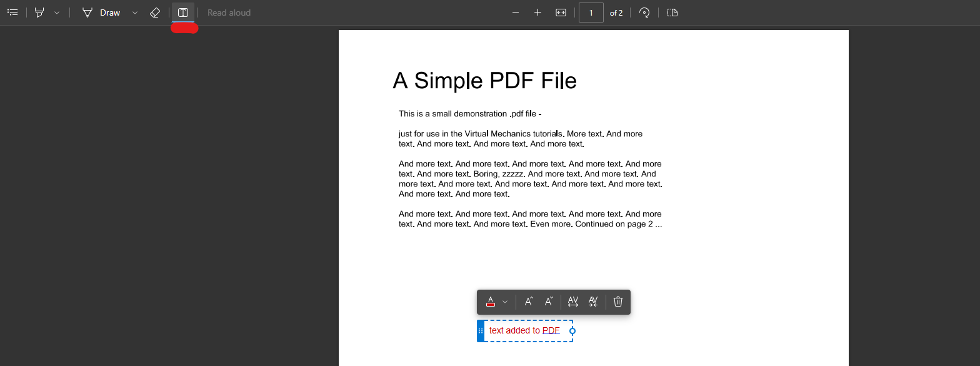This screenshot has width=980, height=366.
Task: Click the 'Virtual Mechanics tutorials' text
Action: click(514, 134)
